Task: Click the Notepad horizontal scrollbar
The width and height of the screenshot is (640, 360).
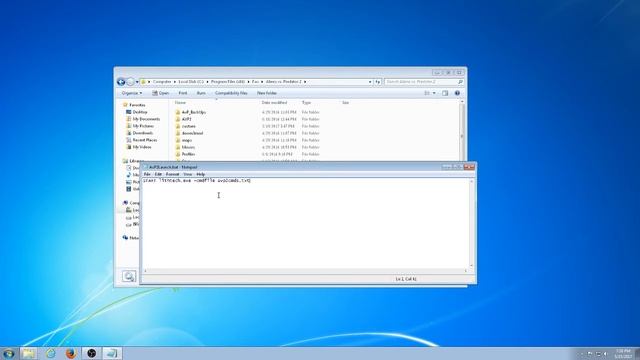Action: [x=305, y=271]
